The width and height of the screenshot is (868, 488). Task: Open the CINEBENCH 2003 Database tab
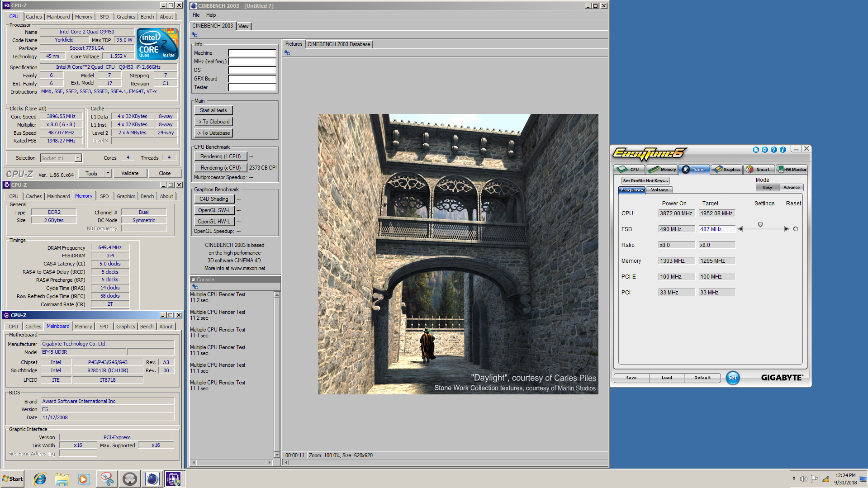339,44
